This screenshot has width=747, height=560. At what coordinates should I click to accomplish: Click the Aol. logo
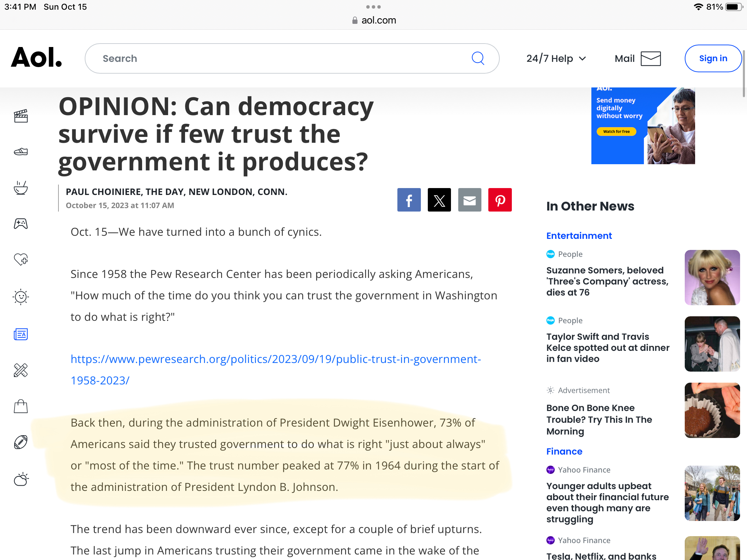pyautogui.click(x=37, y=57)
